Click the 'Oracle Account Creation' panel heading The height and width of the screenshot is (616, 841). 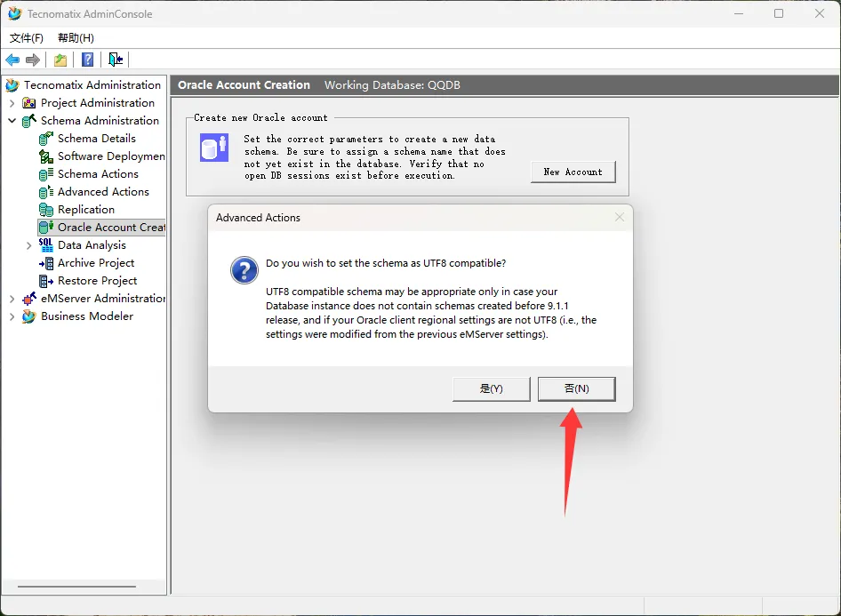point(244,85)
